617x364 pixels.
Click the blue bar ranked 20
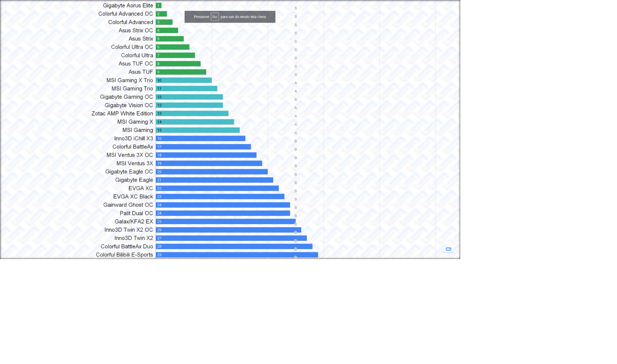pos(212,172)
